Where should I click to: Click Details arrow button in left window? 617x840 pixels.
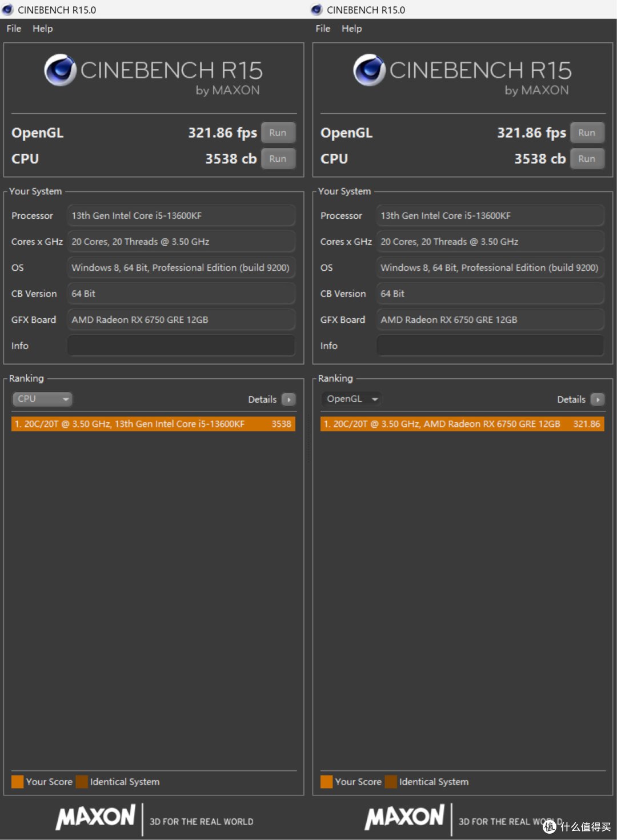289,399
